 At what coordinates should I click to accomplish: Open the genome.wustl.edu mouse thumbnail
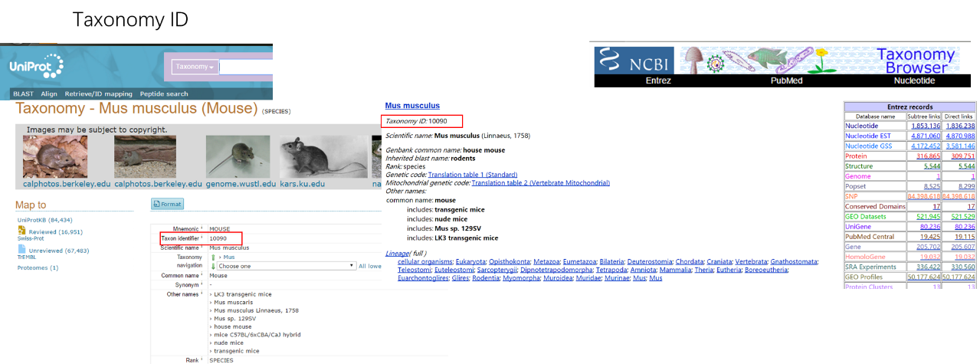point(239,157)
